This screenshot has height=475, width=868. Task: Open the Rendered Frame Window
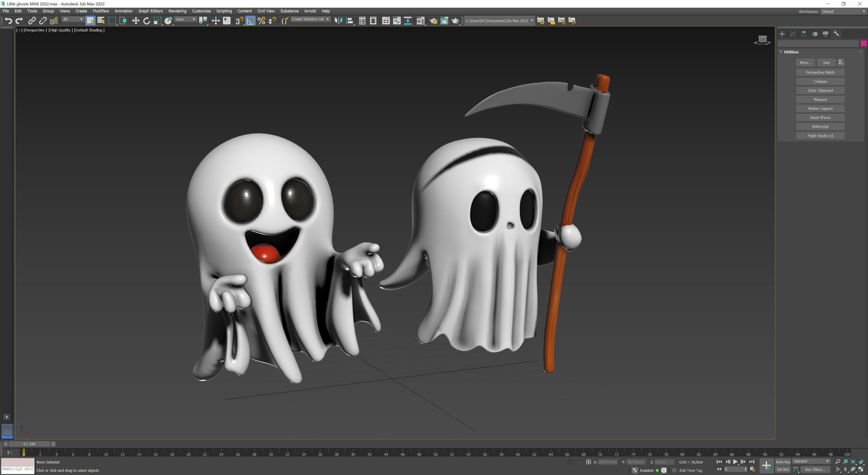(x=444, y=21)
